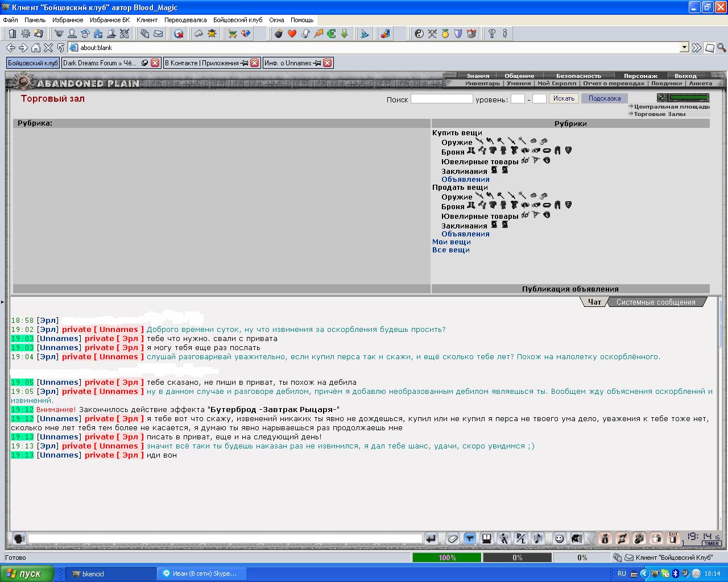
Task: Click the green down arrow toolbar icon
Action: coord(345,34)
